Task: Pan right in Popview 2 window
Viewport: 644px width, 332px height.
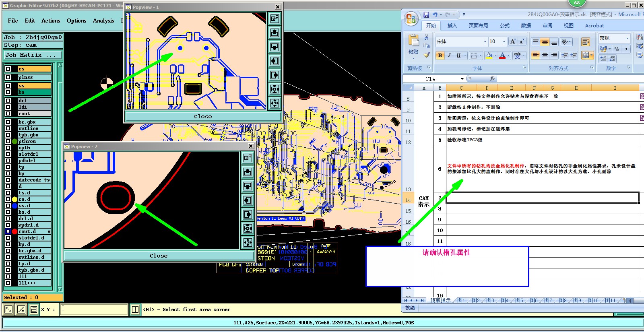Action: [x=248, y=214]
